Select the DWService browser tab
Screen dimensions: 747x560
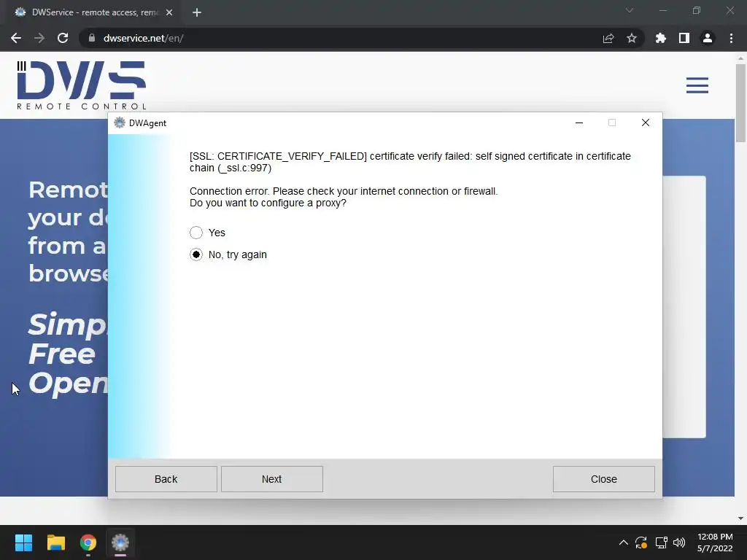[90, 12]
